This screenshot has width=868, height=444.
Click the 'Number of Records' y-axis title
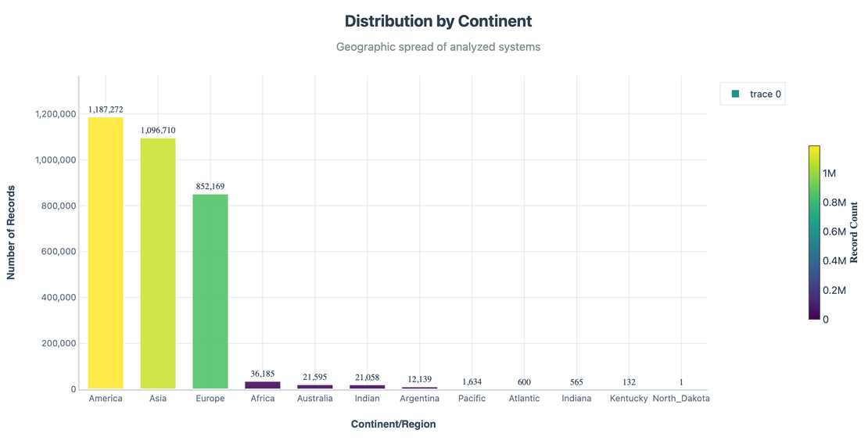[12, 232]
